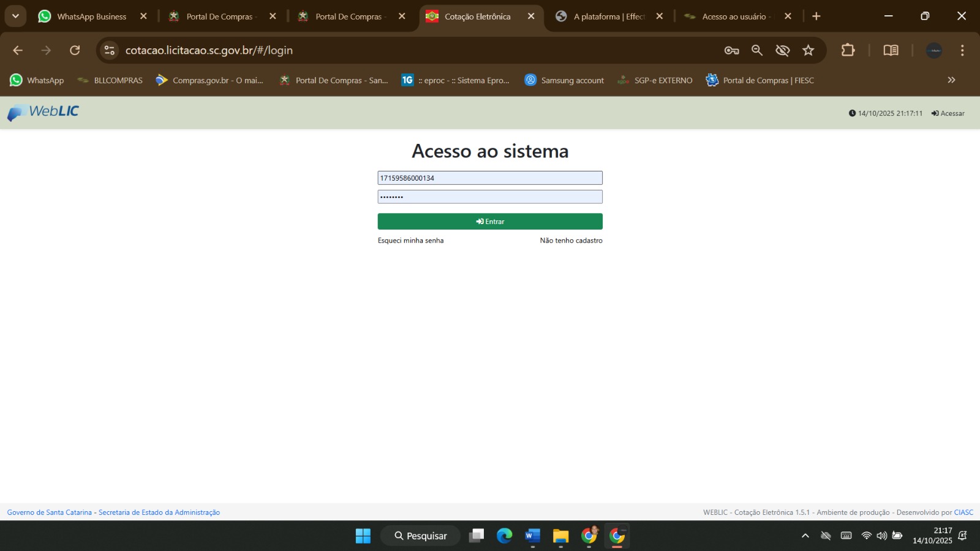Click the WebLIC logo
Screen dimensions: 980x551
(43, 112)
